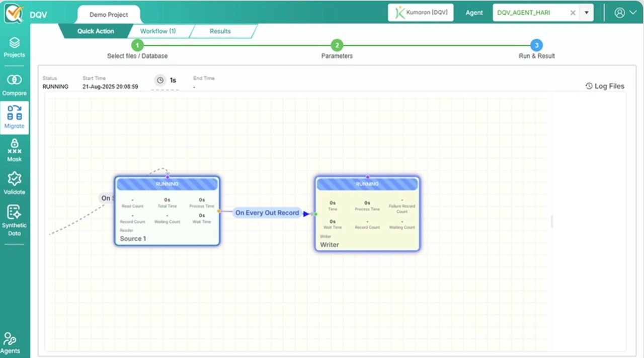Go to step 1 Select files / Database
This screenshot has width=644, height=358.
(137, 45)
